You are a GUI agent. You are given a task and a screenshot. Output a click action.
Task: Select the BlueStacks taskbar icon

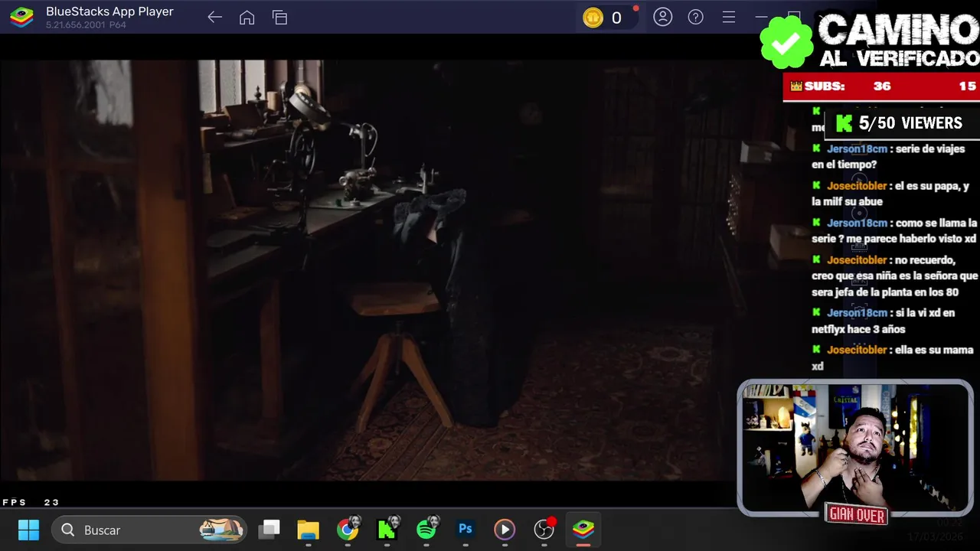click(583, 530)
